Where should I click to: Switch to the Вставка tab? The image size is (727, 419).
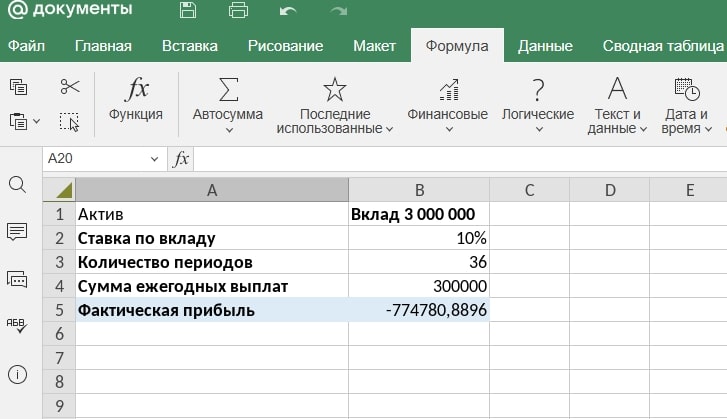[190, 45]
